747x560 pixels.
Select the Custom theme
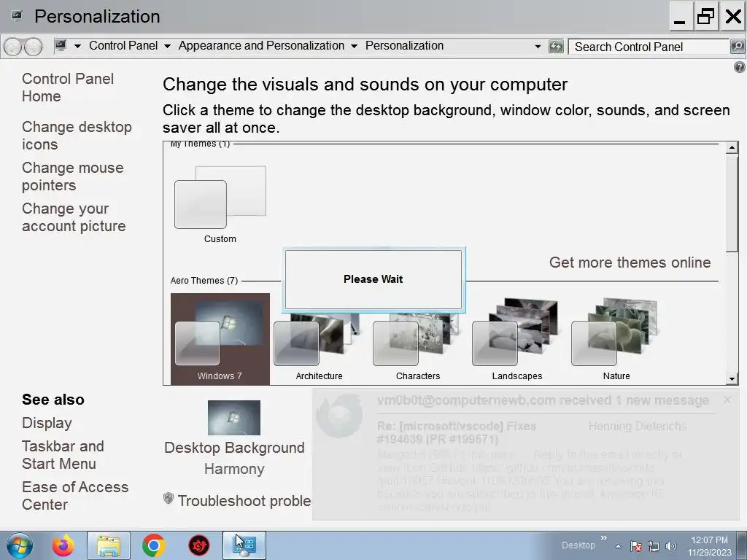[x=220, y=204]
